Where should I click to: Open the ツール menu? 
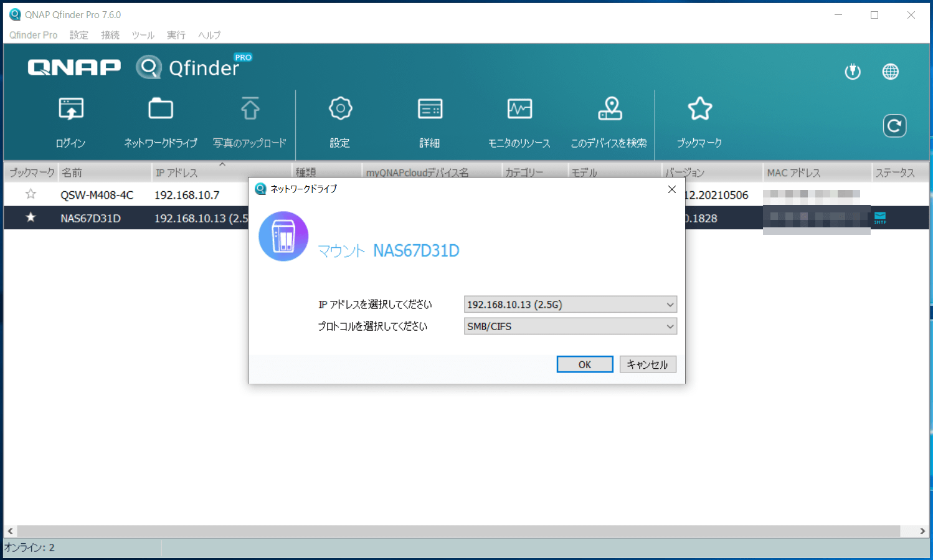(x=143, y=35)
